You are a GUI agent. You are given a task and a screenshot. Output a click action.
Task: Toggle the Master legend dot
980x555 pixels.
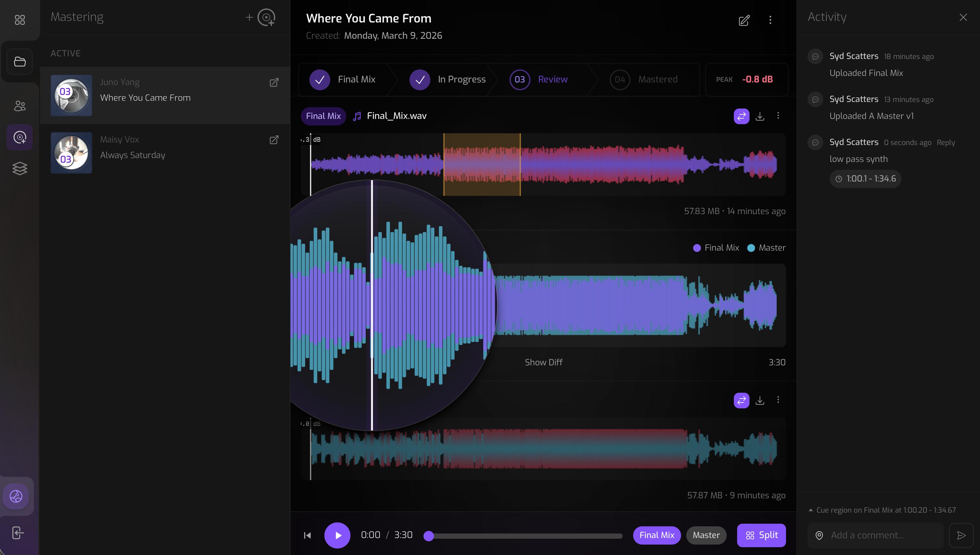(750, 247)
